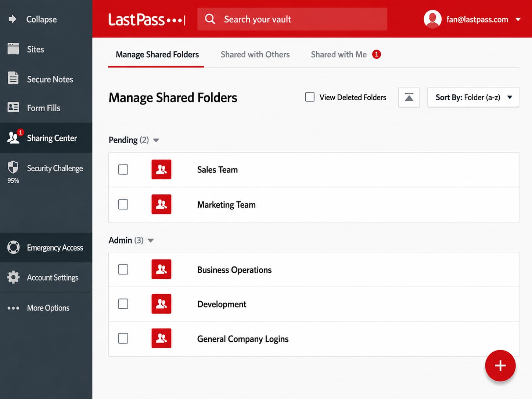
Task: Switch to Shared with Me tab
Action: (x=339, y=54)
